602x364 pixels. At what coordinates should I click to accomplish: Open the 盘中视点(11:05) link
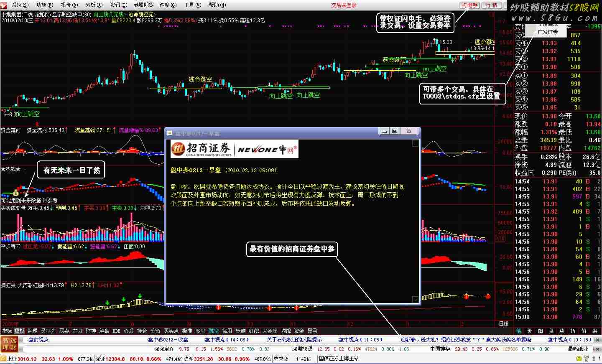tap(361, 340)
